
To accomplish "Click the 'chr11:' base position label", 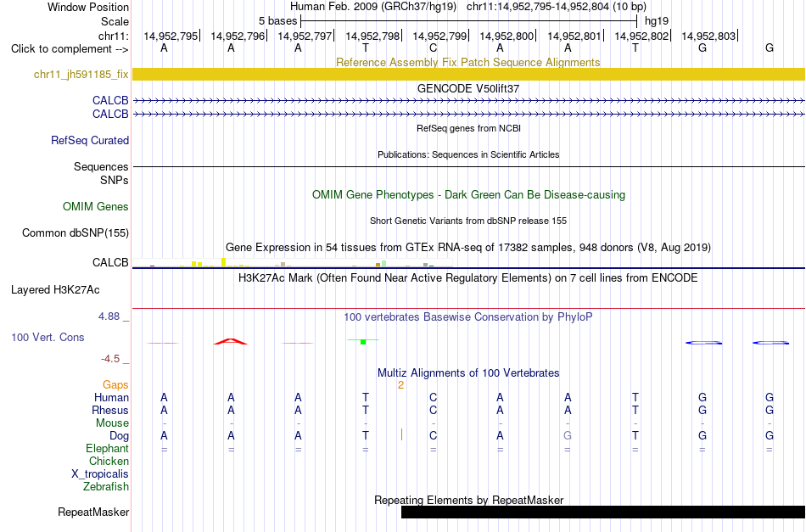I will (x=114, y=36).
